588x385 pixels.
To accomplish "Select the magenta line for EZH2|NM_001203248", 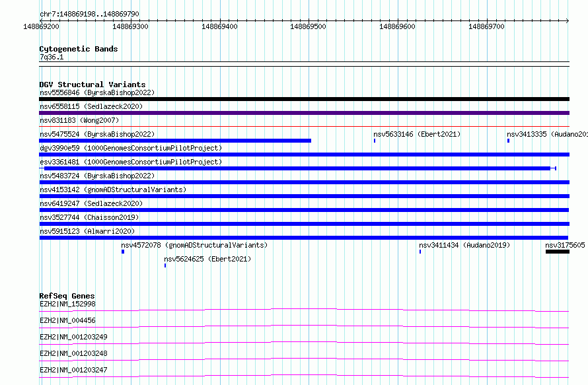I will [x=304, y=359].
